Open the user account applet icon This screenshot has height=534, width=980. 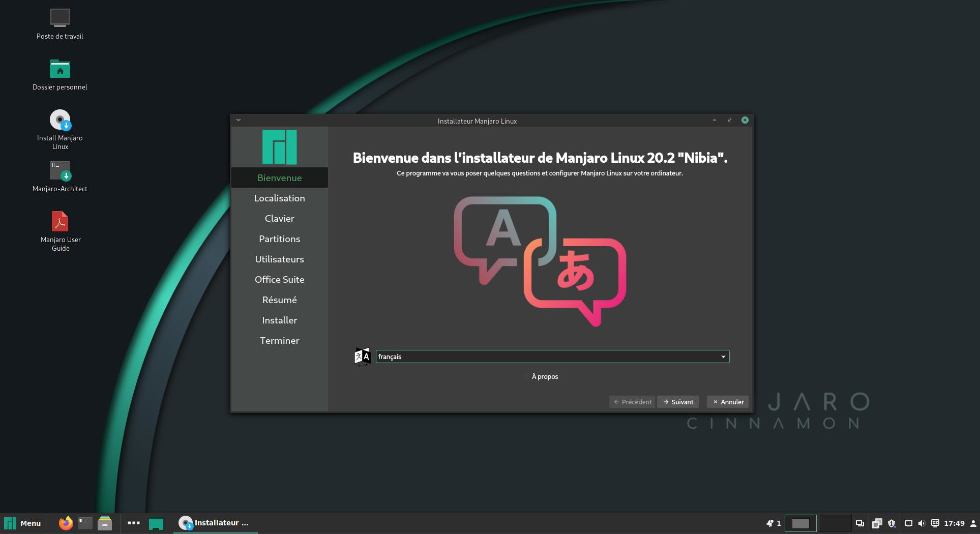[x=973, y=523]
